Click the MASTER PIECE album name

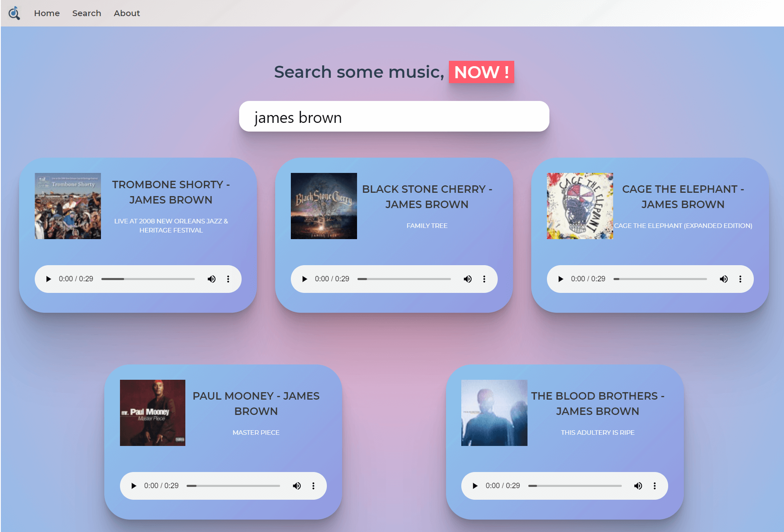point(256,433)
